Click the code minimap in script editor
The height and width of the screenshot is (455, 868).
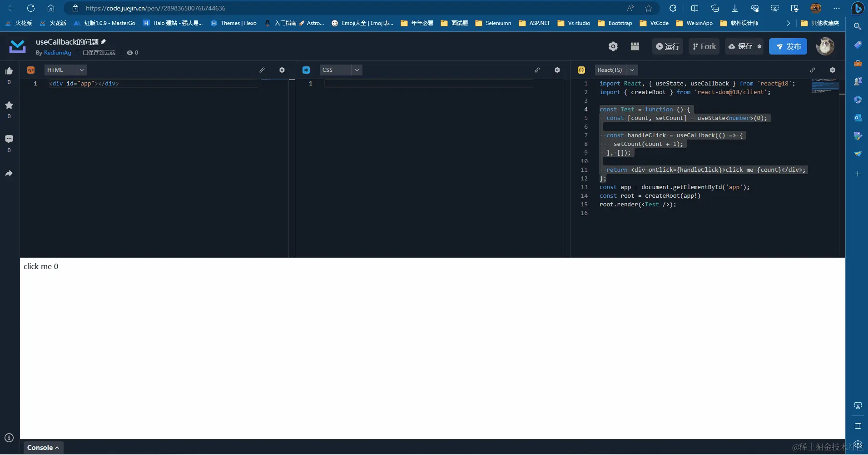tap(825, 85)
